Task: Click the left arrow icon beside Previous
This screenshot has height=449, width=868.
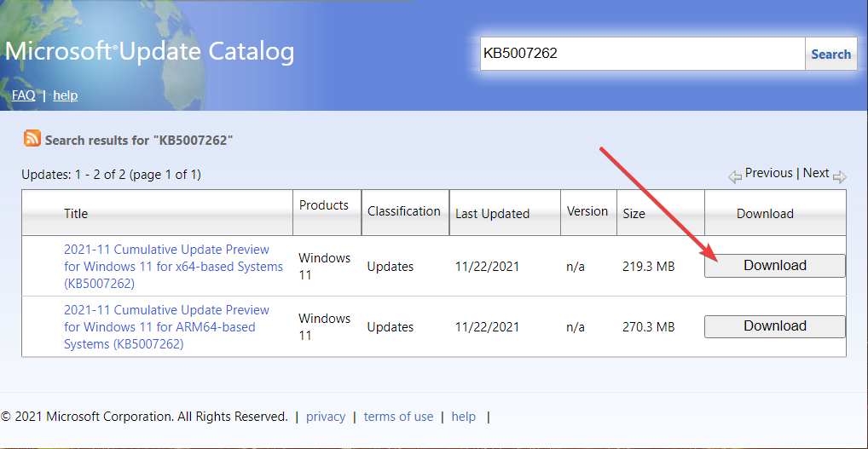Action: (x=735, y=176)
